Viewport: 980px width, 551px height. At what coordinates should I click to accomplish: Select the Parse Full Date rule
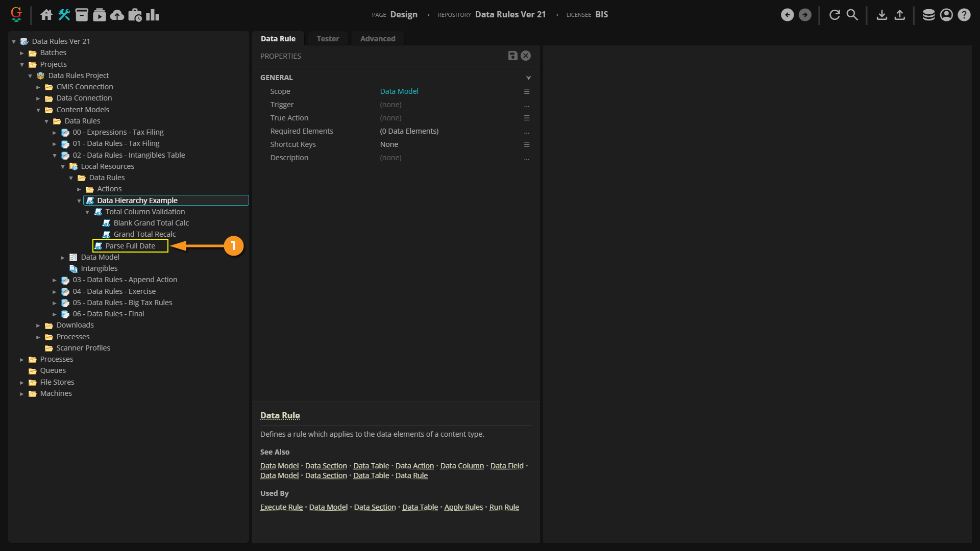[130, 246]
